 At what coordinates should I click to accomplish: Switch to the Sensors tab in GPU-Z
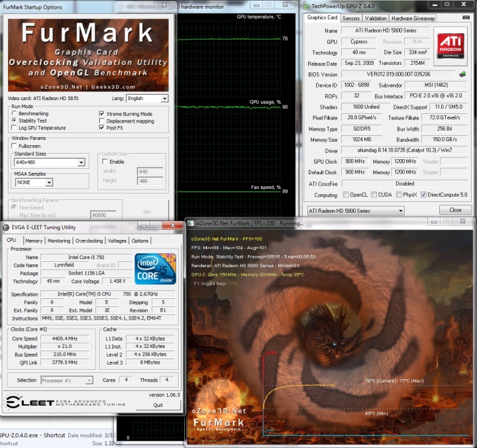pyautogui.click(x=351, y=19)
